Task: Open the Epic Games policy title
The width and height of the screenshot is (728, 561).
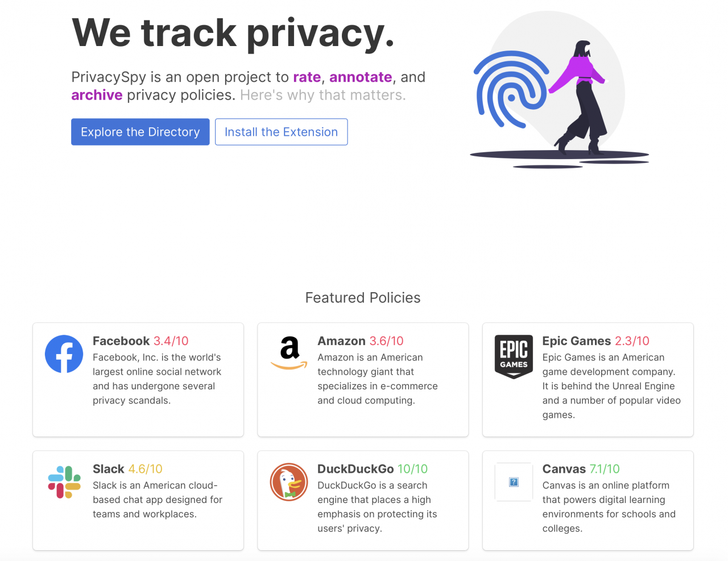Action: coord(576,341)
